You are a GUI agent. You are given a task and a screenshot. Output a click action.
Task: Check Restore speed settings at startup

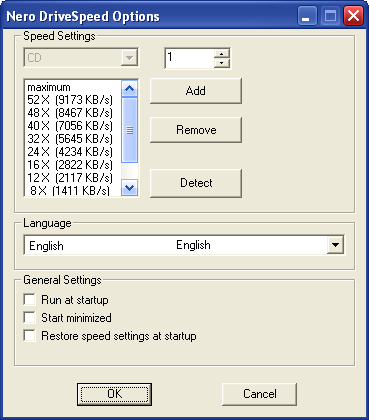coord(30,335)
